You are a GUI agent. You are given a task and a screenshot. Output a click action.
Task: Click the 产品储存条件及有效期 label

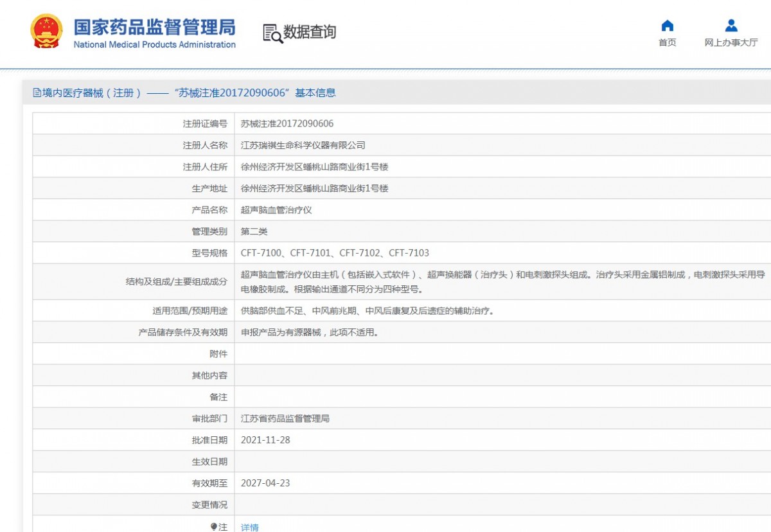[x=183, y=332]
